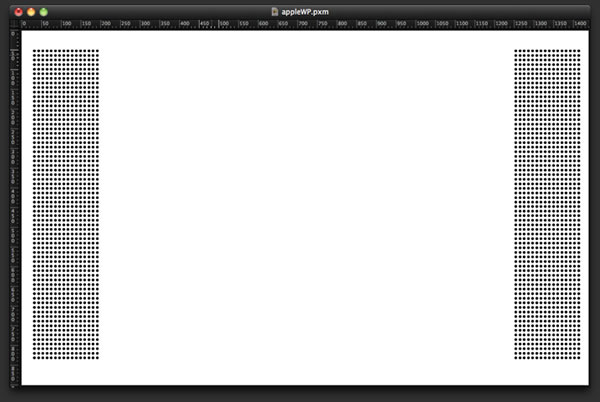The width and height of the screenshot is (600, 402).
Task: Click the appleWP.pxm window title text
Action: click(x=305, y=12)
